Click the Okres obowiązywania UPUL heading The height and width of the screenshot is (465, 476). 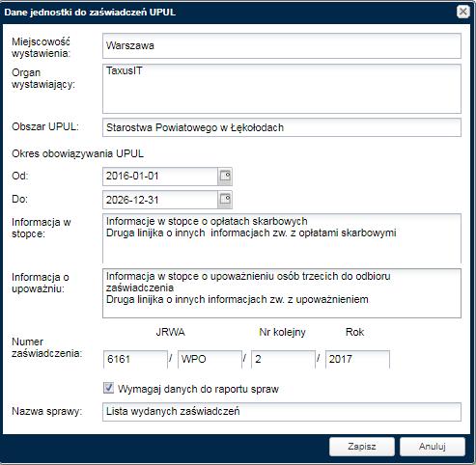pyautogui.click(x=77, y=153)
